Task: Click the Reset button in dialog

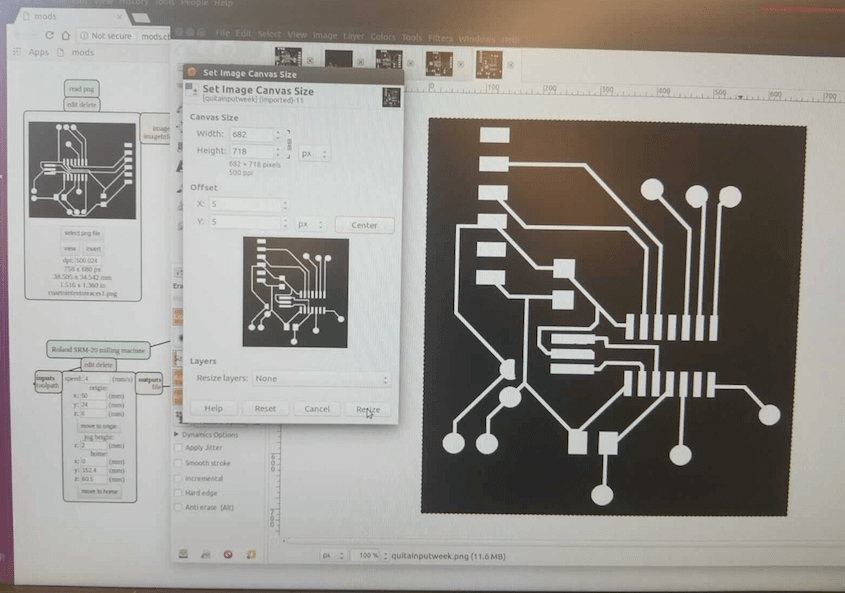Action: [265, 409]
